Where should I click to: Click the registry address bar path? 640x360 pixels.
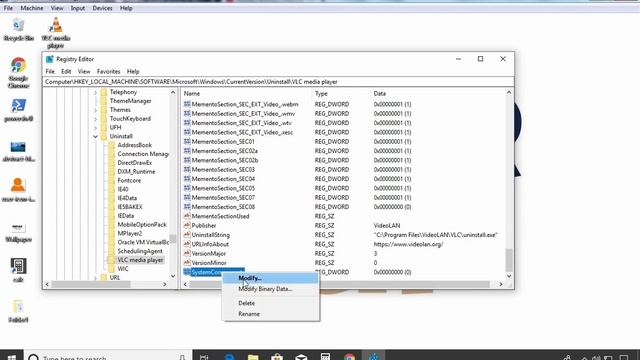(278, 82)
